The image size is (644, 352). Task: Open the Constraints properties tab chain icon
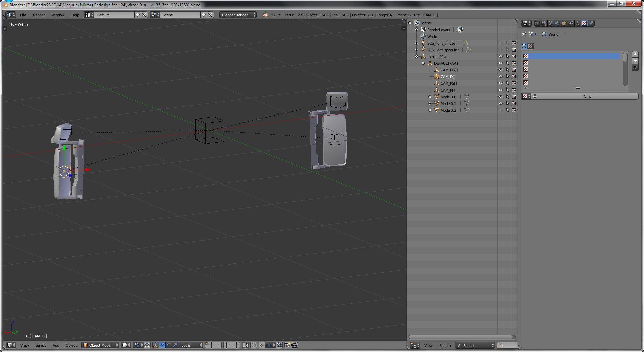coord(571,23)
